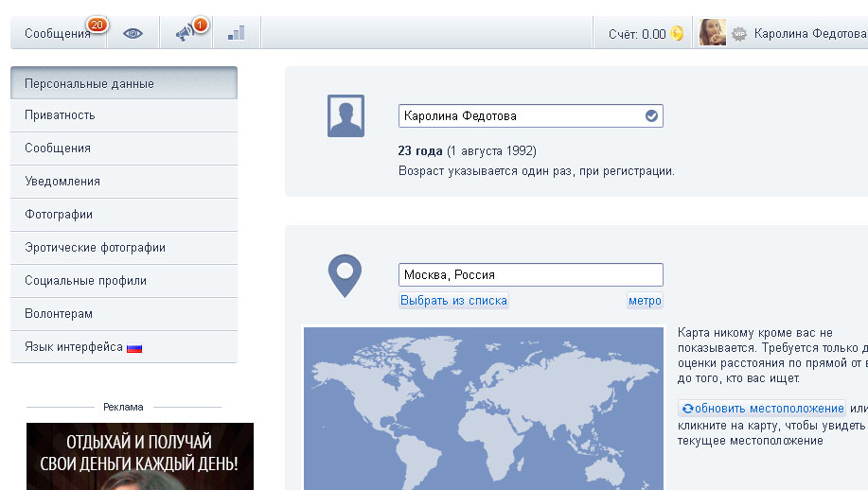Open account balance Счёт: 0.00

point(637,34)
